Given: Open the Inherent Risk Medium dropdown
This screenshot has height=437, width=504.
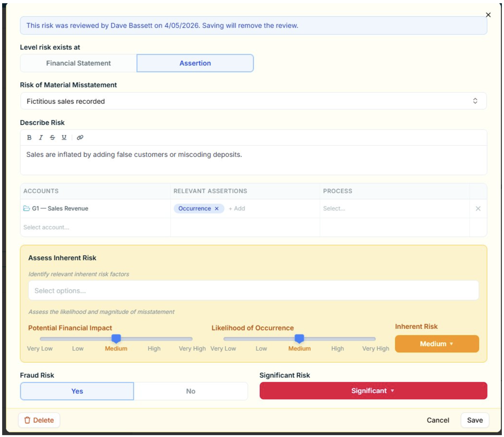Looking at the screenshot, I should 437,344.
